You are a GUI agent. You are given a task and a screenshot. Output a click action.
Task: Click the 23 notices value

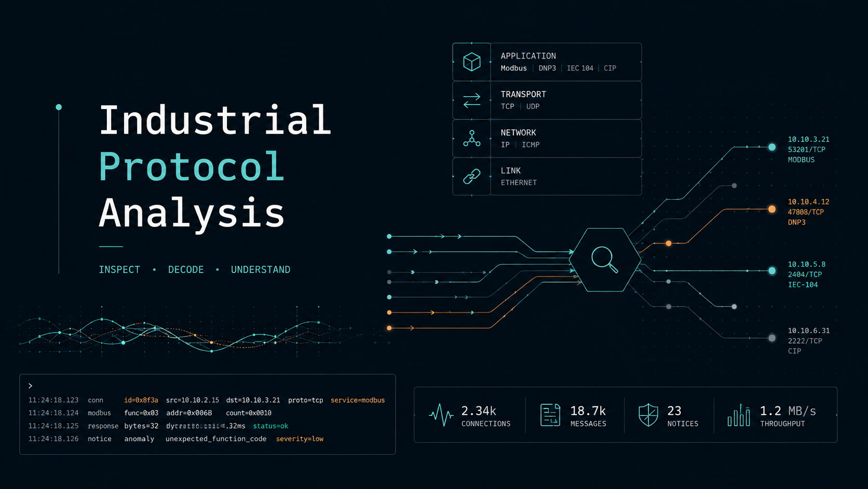tap(674, 411)
